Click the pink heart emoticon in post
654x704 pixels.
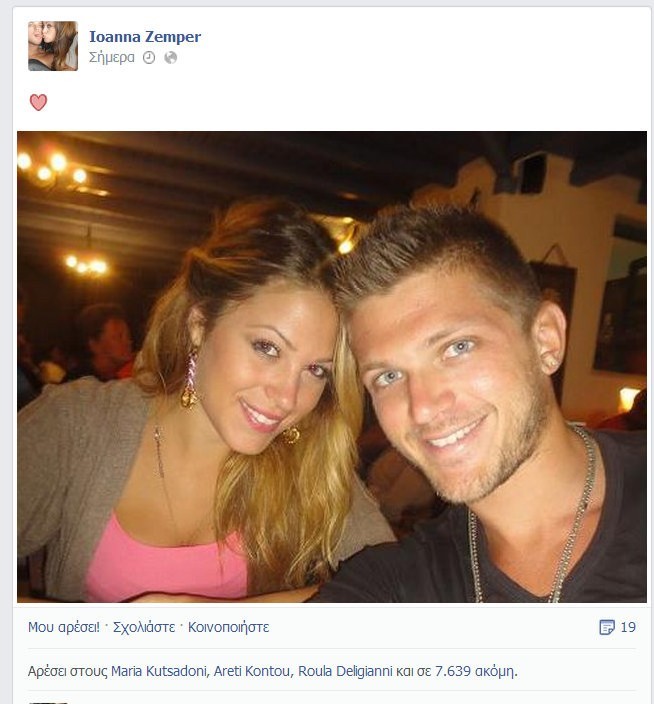coord(38,102)
